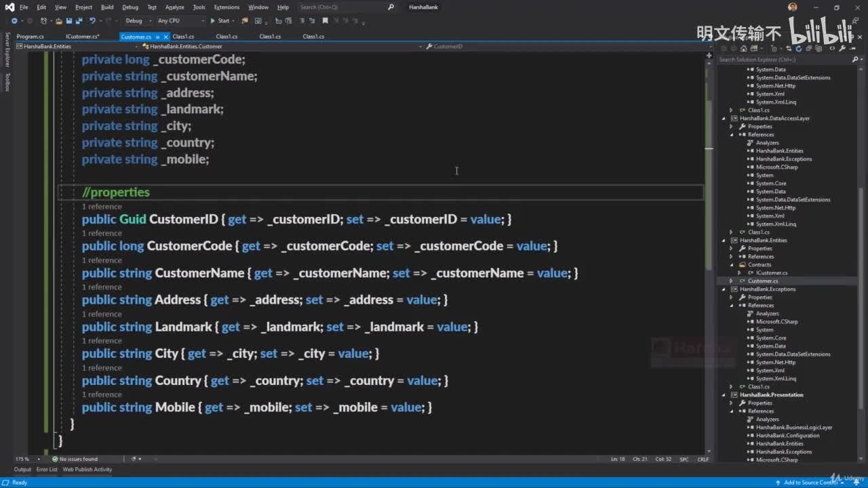Click the Properties wrench in Solution Explorer toolbar
This screenshot has height=488, width=868.
click(841, 49)
